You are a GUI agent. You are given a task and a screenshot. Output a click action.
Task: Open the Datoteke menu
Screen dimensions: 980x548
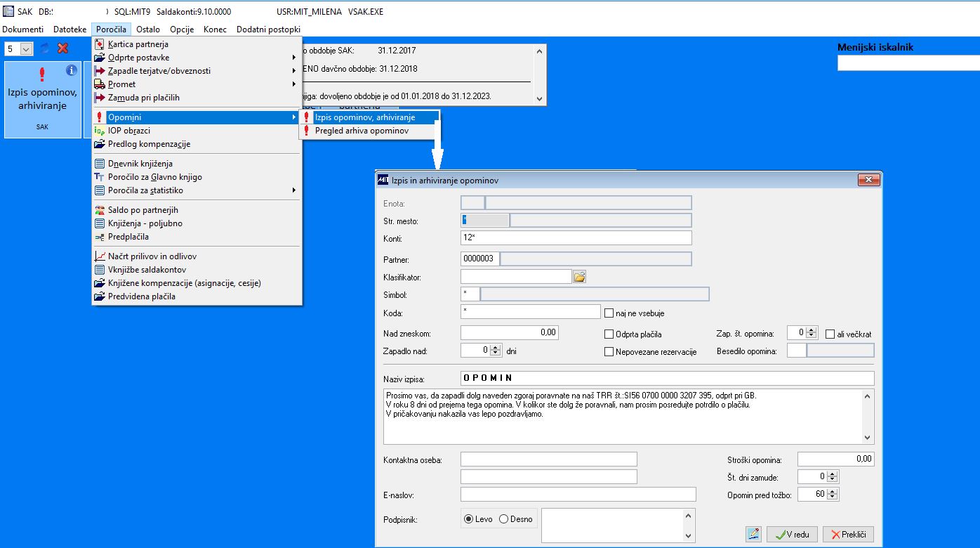pos(70,30)
